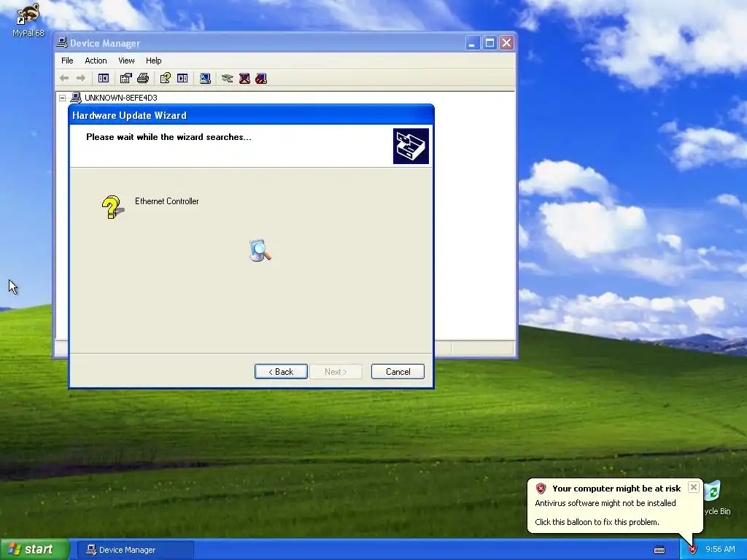Click the Hardware Update Wizard title bar
The image size is (747, 560).
tap(251, 115)
